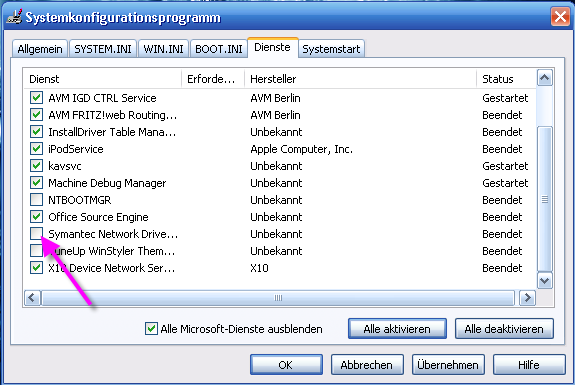
Task: Sort by the Erforde... column header
Action: pos(213,79)
